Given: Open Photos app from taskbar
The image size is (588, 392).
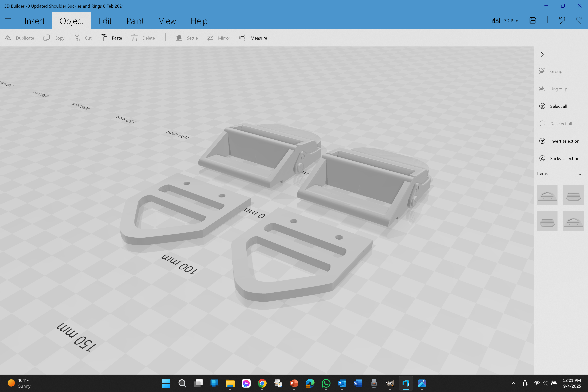Looking at the screenshot, I should point(422,383).
